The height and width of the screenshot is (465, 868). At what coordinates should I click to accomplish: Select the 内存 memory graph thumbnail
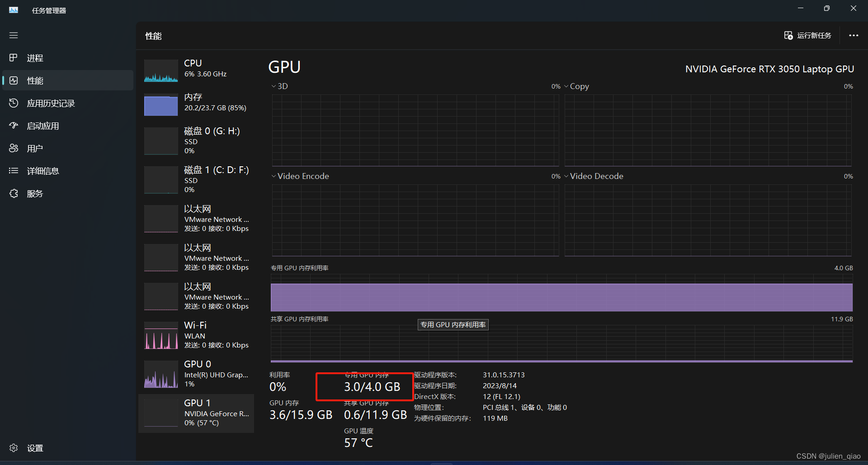(x=161, y=105)
